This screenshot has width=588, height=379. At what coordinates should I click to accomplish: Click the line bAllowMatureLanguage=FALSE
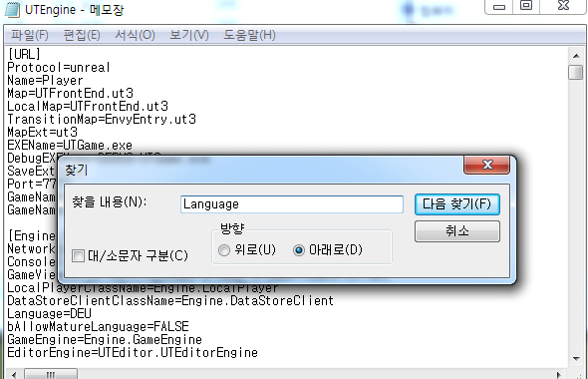[x=98, y=326]
